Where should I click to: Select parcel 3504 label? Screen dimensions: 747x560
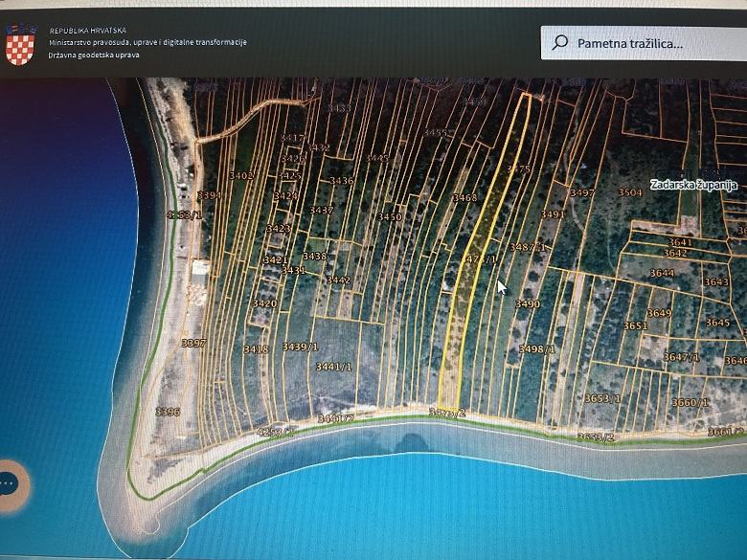pyautogui.click(x=630, y=192)
